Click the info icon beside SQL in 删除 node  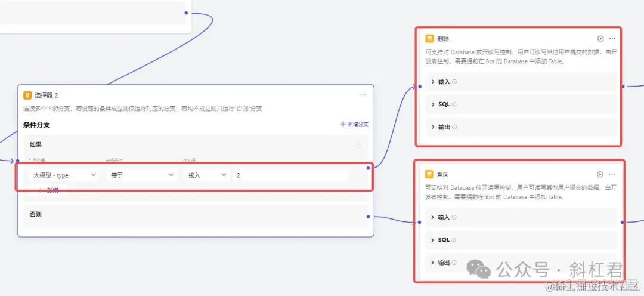click(454, 104)
